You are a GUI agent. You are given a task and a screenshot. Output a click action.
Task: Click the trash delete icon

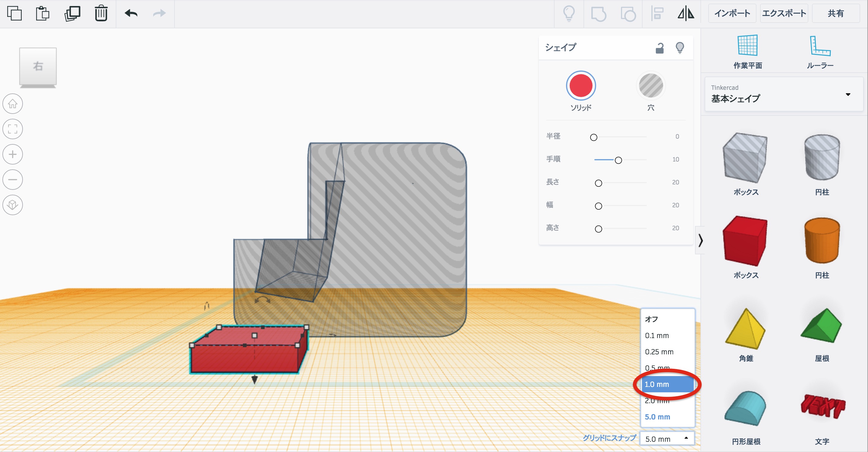(101, 14)
